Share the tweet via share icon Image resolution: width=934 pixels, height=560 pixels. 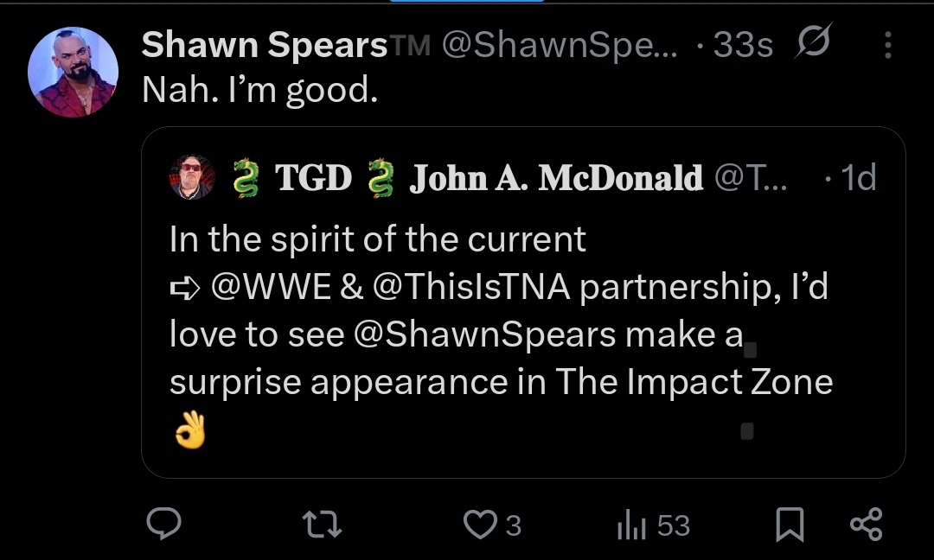tap(866, 525)
